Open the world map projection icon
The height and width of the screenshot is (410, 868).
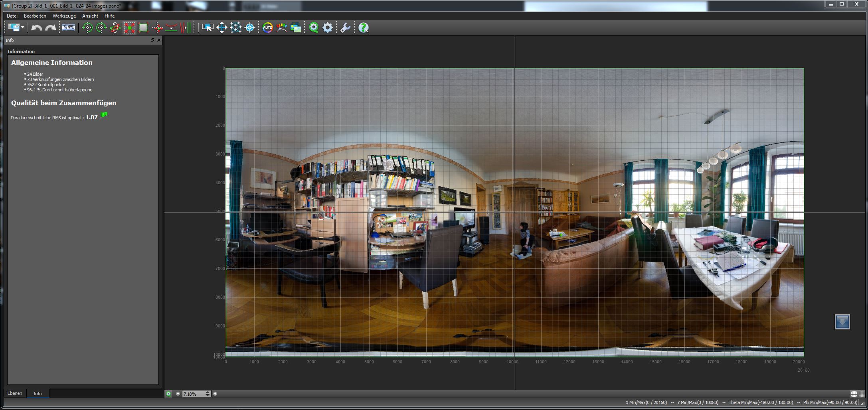[x=68, y=28]
